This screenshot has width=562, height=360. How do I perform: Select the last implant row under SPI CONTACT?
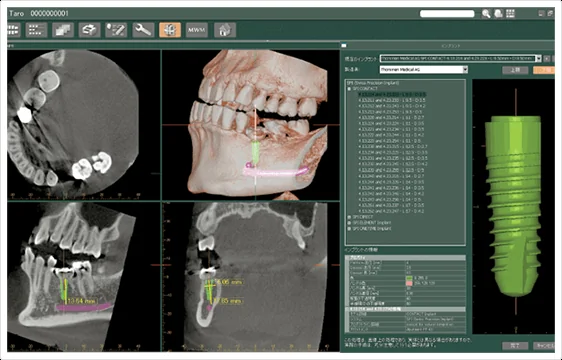coord(392,211)
